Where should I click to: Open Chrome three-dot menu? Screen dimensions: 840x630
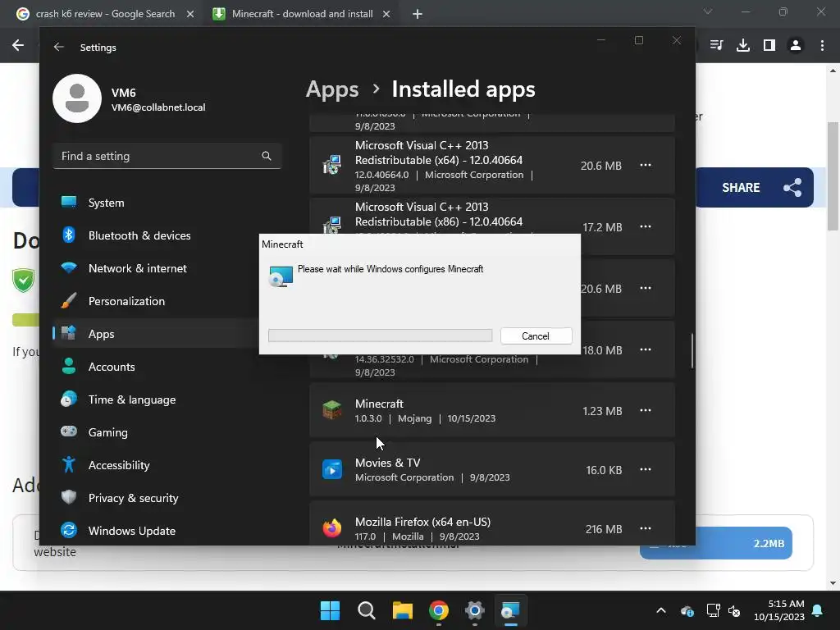(822, 45)
